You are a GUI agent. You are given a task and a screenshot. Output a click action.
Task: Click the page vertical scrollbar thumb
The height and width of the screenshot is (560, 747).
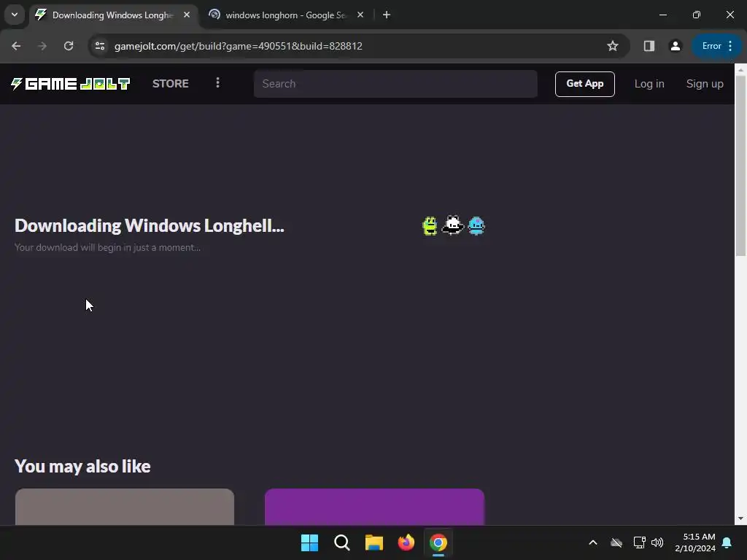(740, 166)
